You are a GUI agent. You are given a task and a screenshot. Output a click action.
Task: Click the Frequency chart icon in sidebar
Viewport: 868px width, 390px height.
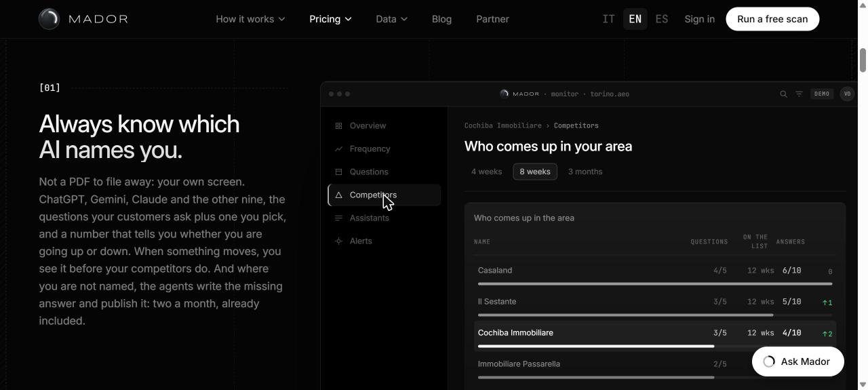pos(338,149)
